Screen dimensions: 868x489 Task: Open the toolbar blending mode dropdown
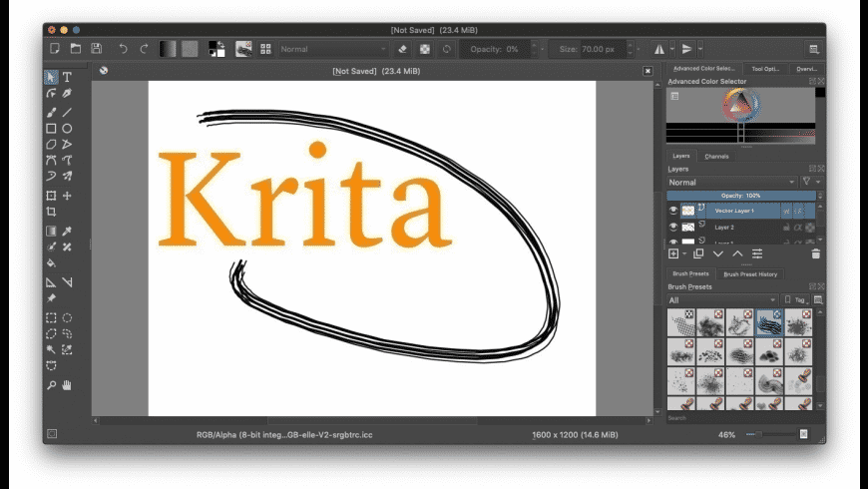coord(333,48)
